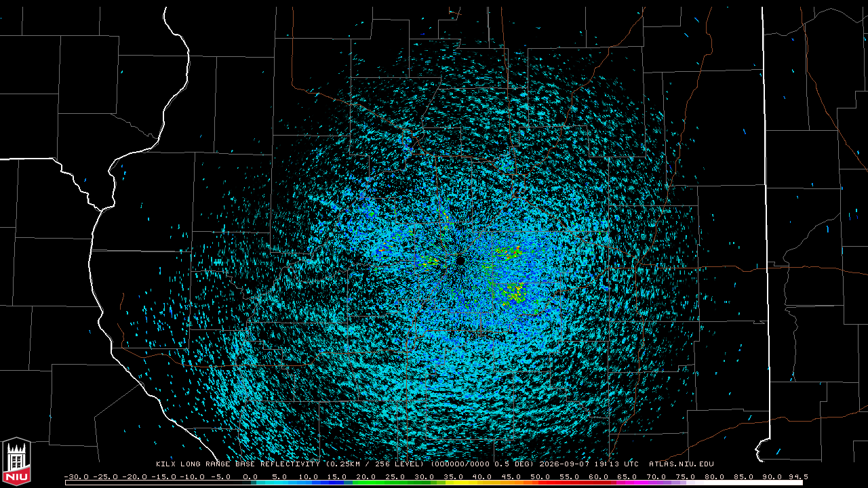Click the white 80.0 dBZ color segment
The width and height of the screenshot is (868, 488).
tap(714, 483)
